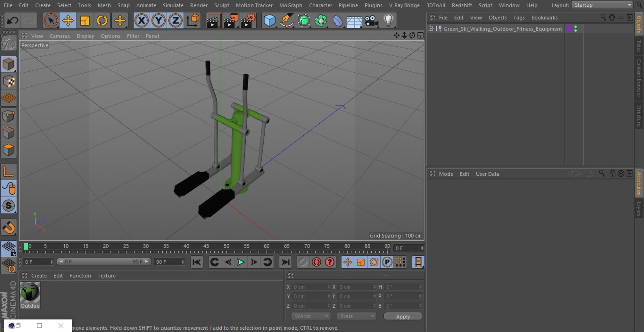Add a Cube primitive object
The image size is (644, 332).
pos(269,21)
